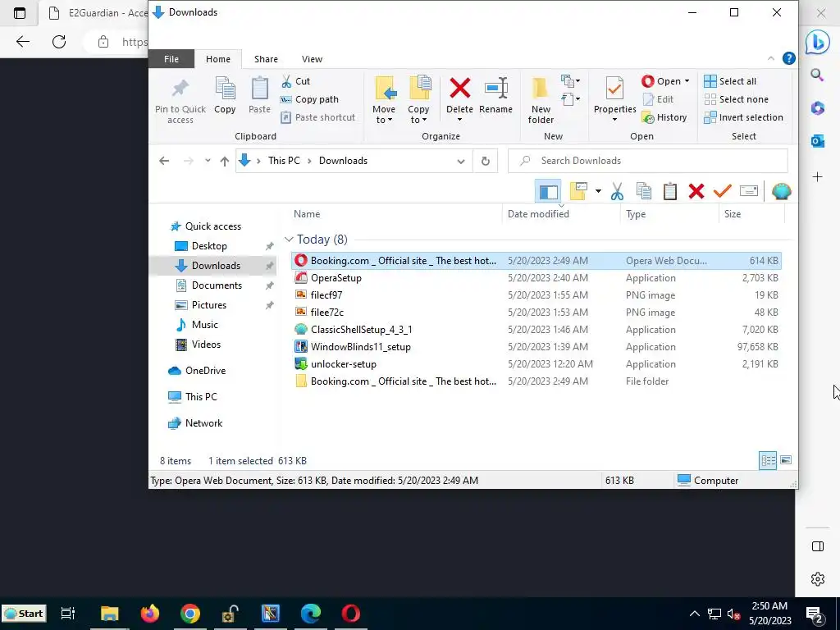840x630 pixels.
Task: Click Edit in Open group
Action: 659,99
